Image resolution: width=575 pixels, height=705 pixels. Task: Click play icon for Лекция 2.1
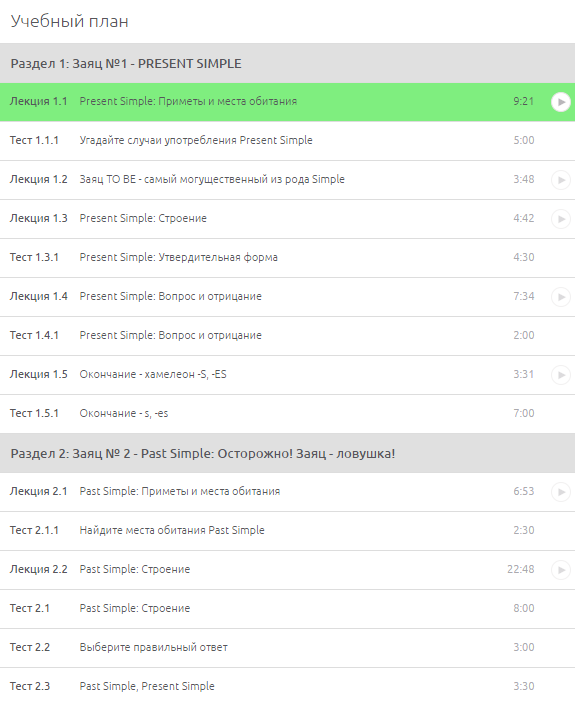tap(561, 492)
